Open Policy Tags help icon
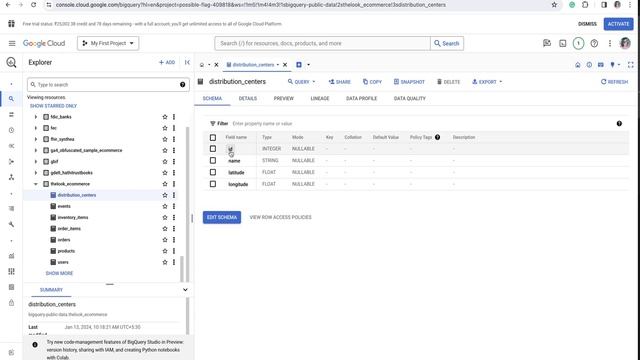This screenshot has width=640, height=360. pos(438,137)
